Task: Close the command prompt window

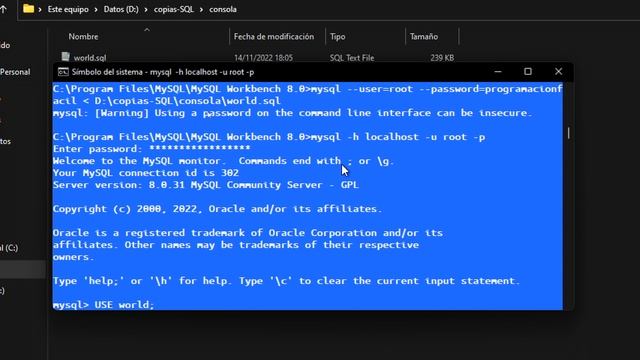Action: point(558,71)
